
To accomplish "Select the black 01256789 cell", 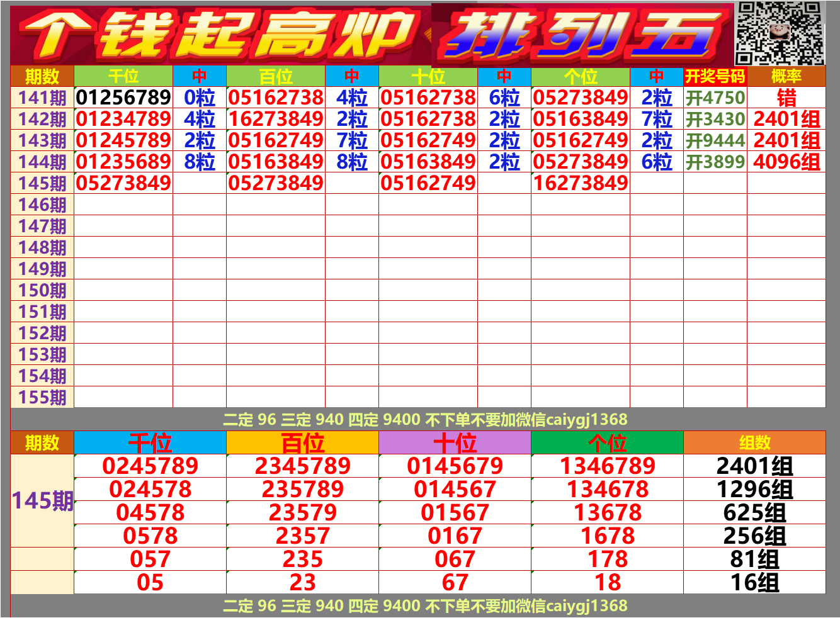I will pyautogui.click(x=123, y=98).
